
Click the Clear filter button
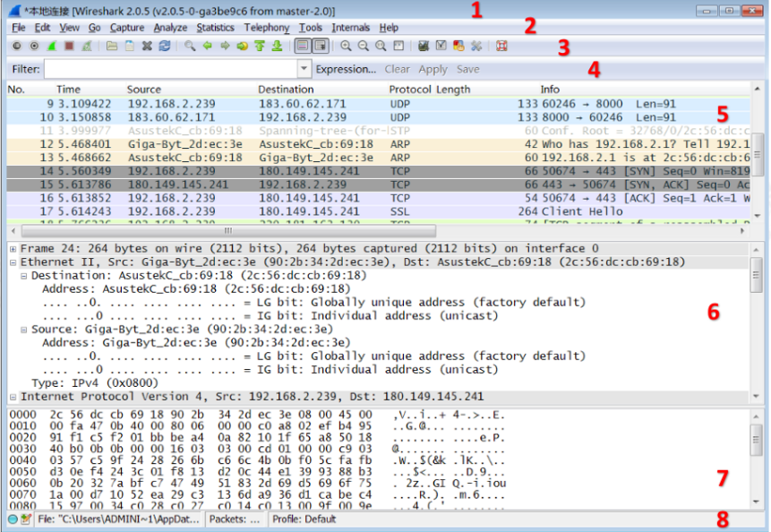click(x=397, y=69)
